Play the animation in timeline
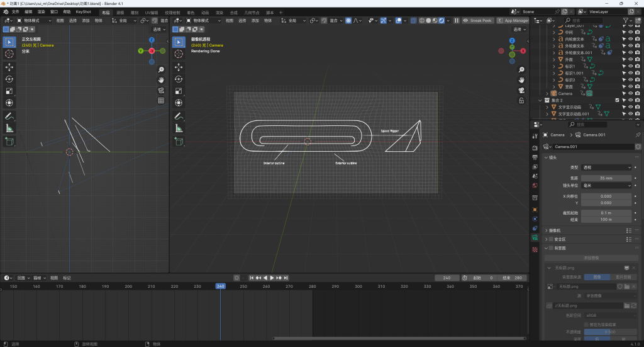Image resolution: width=644 pixels, height=347 pixels. click(x=272, y=278)
